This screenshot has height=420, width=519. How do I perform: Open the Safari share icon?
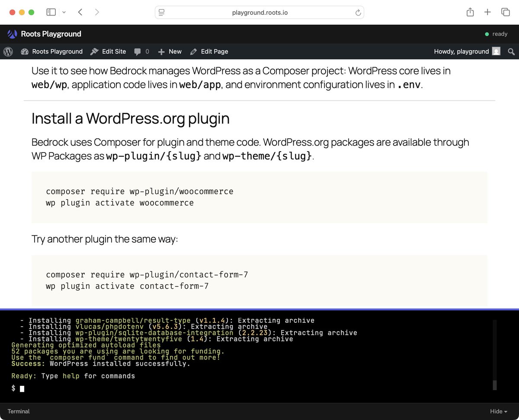pyautogui.click(x=470, y=12)
